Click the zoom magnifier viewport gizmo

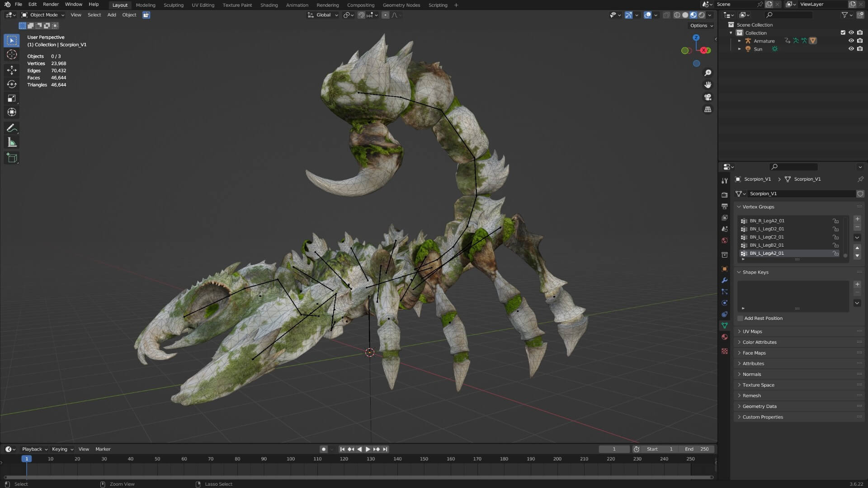pyautogui.click(x=708, y=73)
